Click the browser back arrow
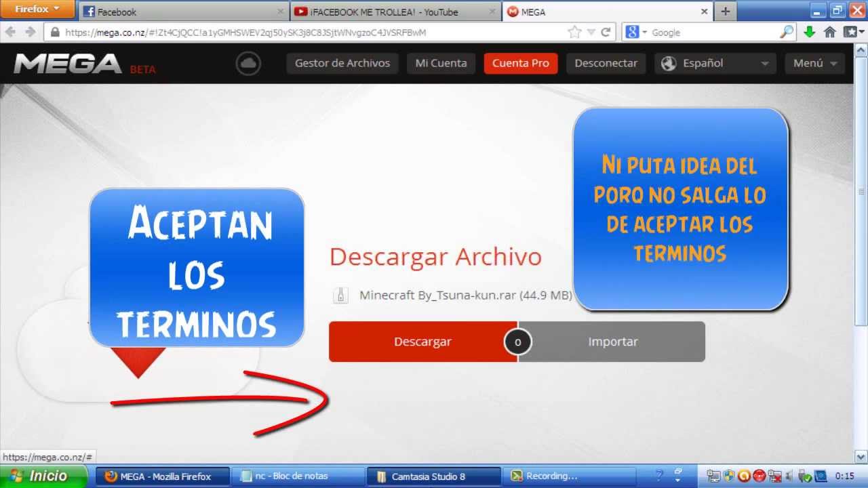The width and height of the screenshot is (868, 488). pyautogui.click(x=12, y=32)
